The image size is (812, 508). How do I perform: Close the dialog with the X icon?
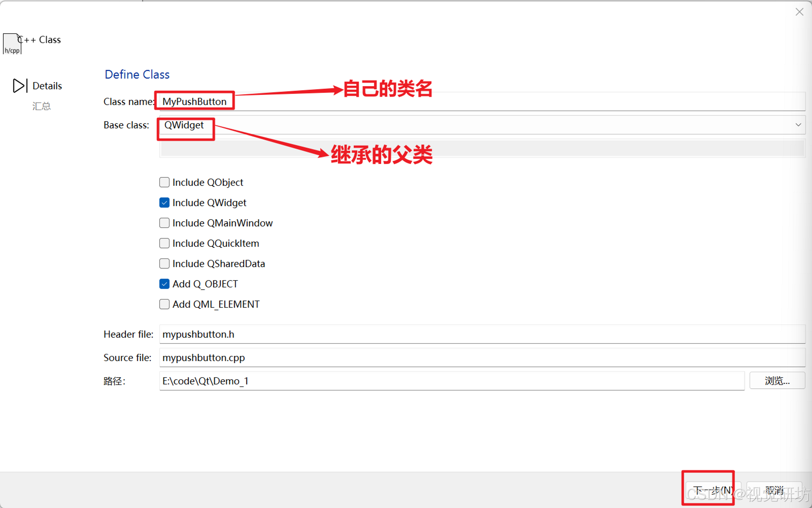(799, 12)
